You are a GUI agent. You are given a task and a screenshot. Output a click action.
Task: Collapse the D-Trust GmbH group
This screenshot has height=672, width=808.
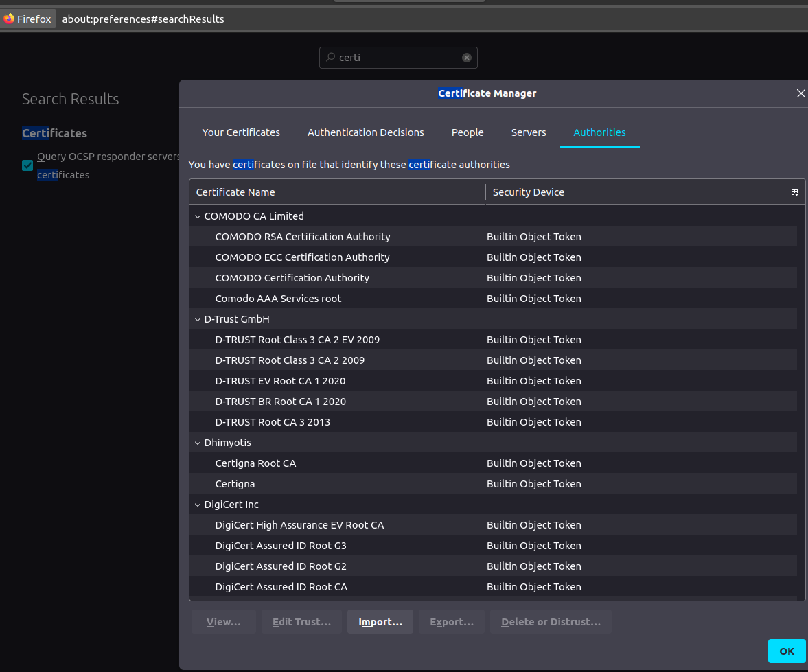(x=198, y=319)
